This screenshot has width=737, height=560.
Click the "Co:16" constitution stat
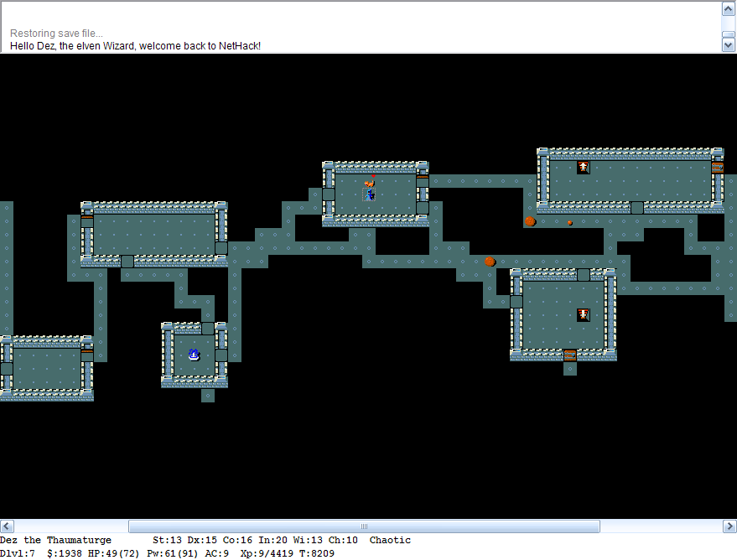[x=237, y=540]
